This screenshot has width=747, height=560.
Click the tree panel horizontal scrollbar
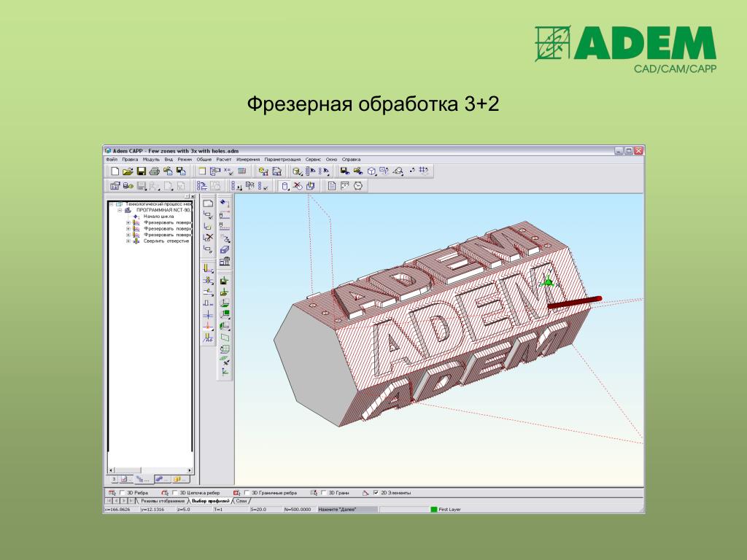(150, 470)
